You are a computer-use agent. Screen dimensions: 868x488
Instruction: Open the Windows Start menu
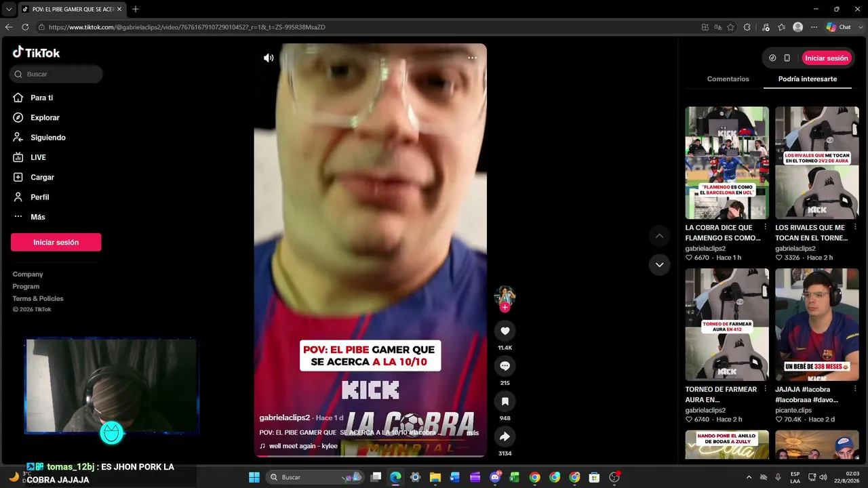pos(254,477)
